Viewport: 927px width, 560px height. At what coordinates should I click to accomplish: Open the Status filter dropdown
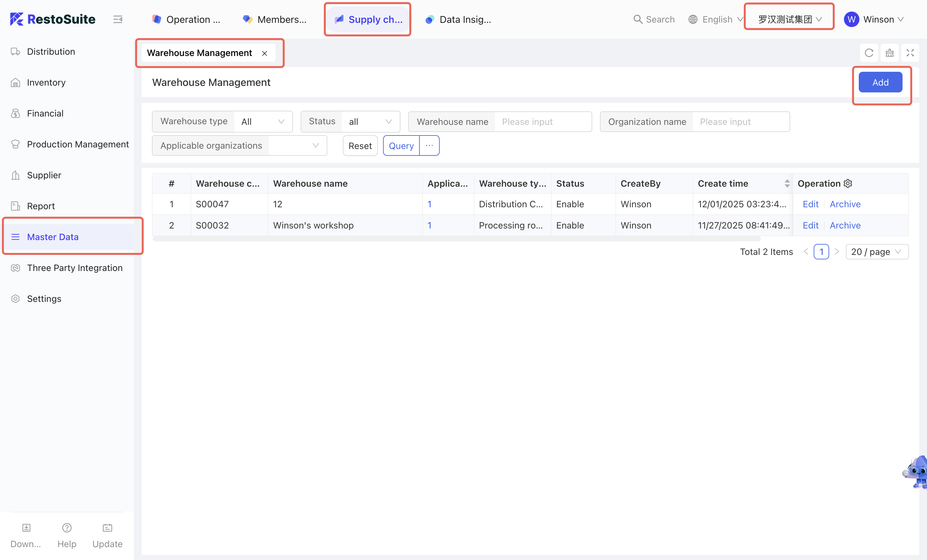pos(370,121)
